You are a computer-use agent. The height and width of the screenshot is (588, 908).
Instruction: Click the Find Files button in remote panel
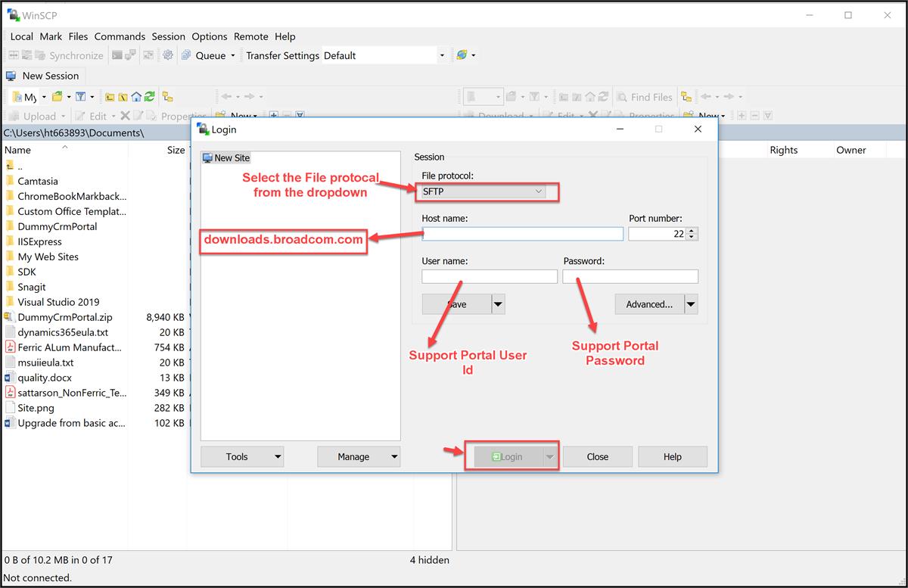point(644,97)
